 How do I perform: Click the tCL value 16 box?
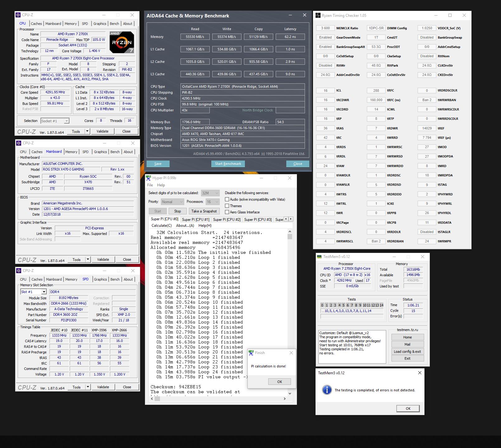[x=325, y=91]
